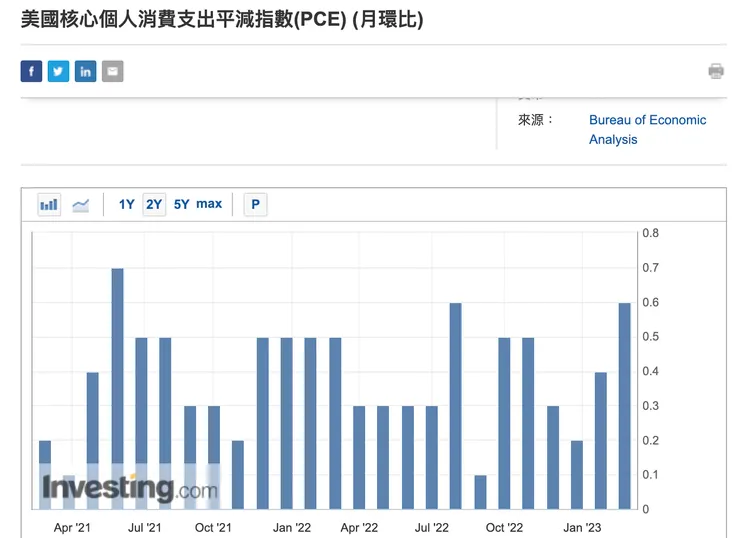Click the 'Apr '22' axis label
Viewport: 740px width, 538px height.
[359, 528]
